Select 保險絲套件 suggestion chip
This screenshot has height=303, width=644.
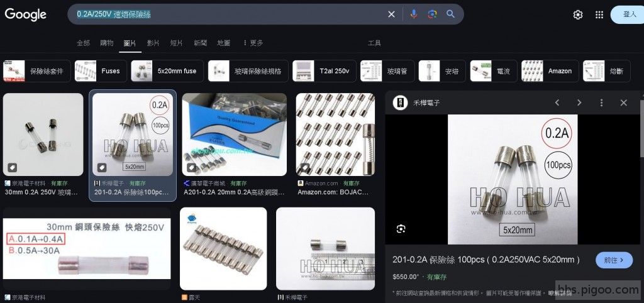click(x=37, y=71)
